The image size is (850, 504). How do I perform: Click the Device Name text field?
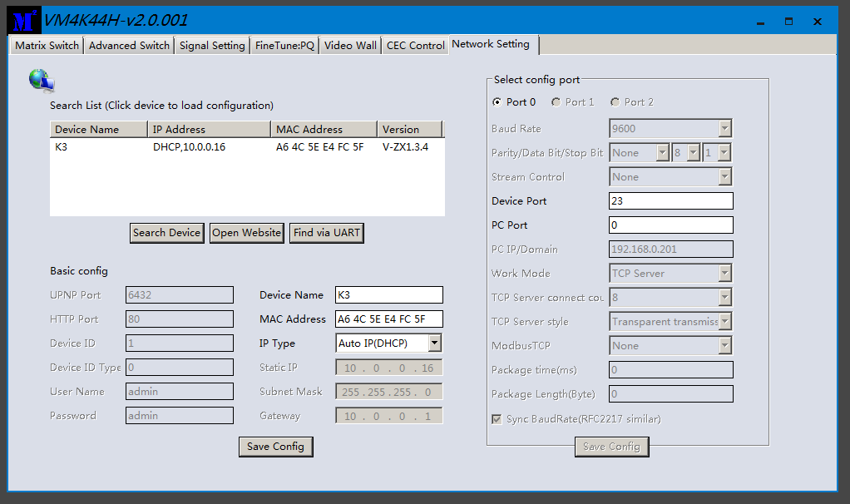(388, 295)
